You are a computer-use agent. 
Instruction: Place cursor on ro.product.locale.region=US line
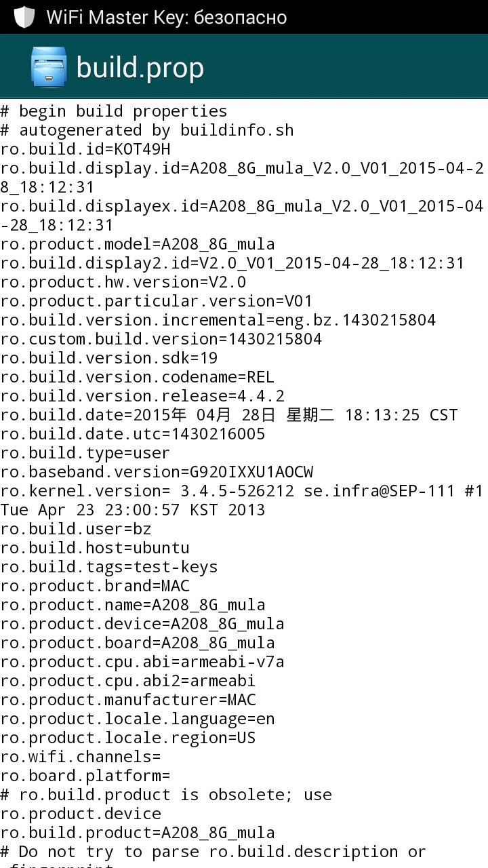click(x=128, y=737)
